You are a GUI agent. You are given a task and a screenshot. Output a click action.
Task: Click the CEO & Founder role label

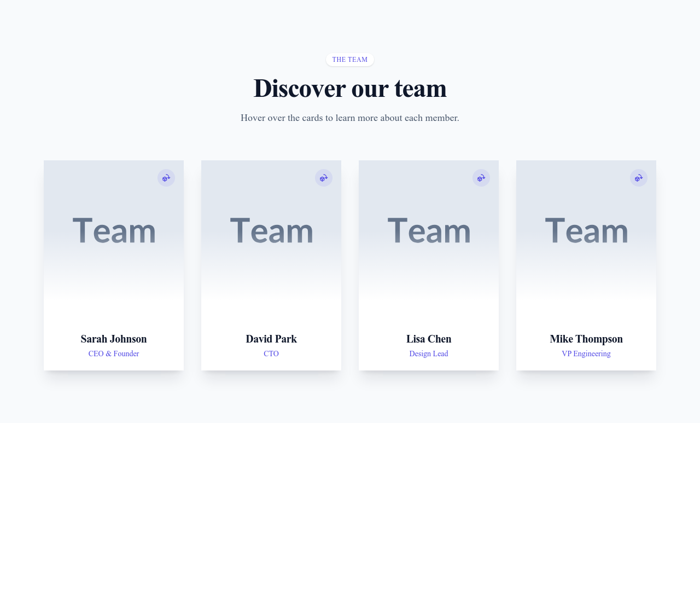click(x=114, y=354)
